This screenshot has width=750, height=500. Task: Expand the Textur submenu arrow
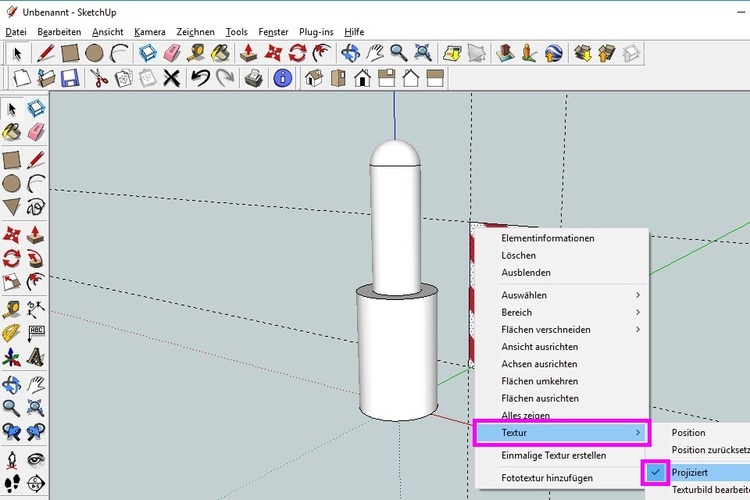click(638, 433)
